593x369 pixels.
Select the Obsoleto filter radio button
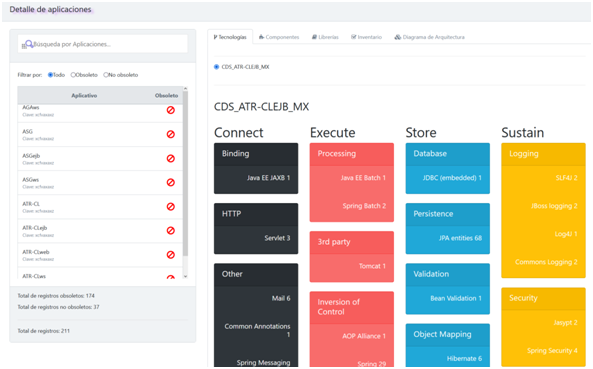pos(73,75)
